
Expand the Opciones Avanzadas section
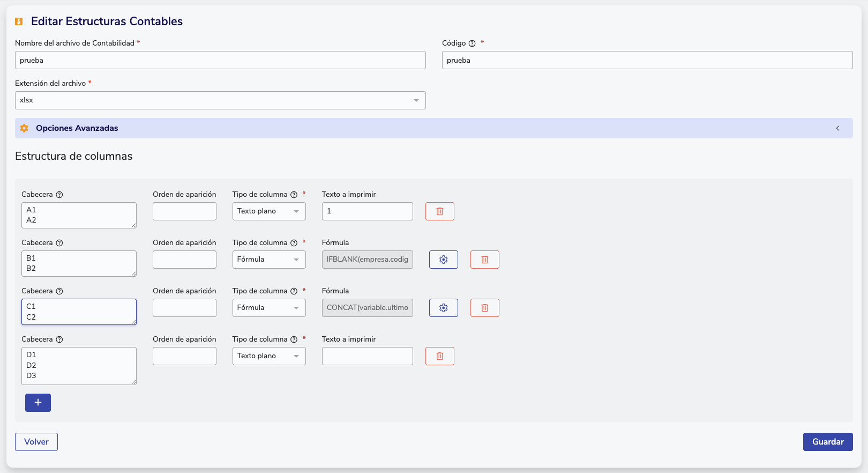433,128
